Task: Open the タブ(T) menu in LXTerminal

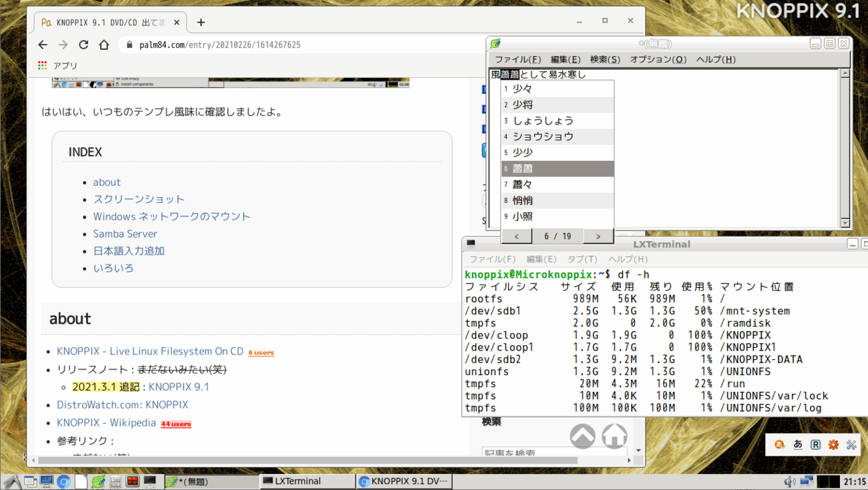Action: point(582,259)
